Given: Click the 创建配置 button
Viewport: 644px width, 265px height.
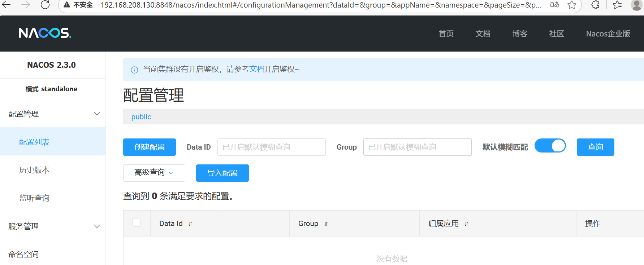Looking at the screenshot, I should (150, 147).
